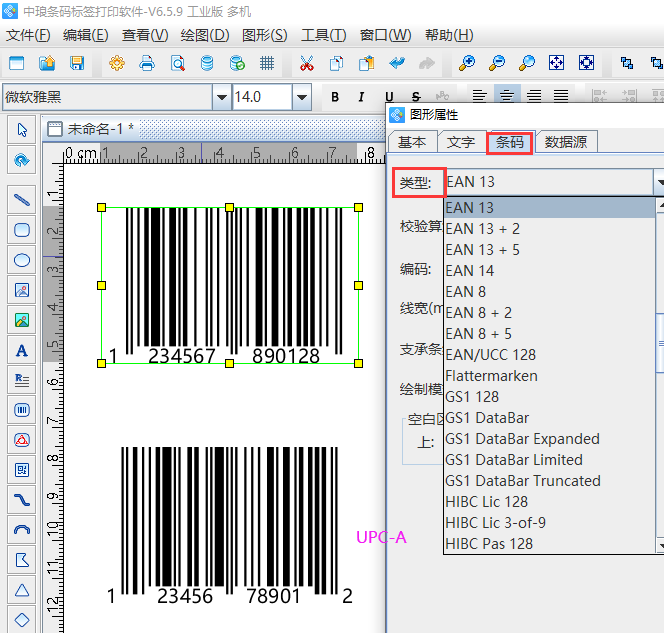Select the curve line tool

tap(22, 500)
